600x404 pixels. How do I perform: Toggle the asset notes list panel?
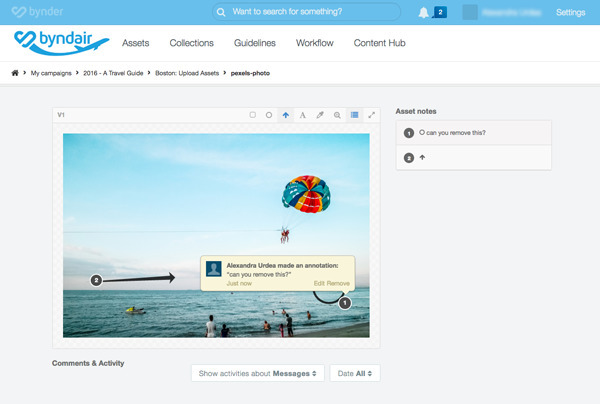354,115
